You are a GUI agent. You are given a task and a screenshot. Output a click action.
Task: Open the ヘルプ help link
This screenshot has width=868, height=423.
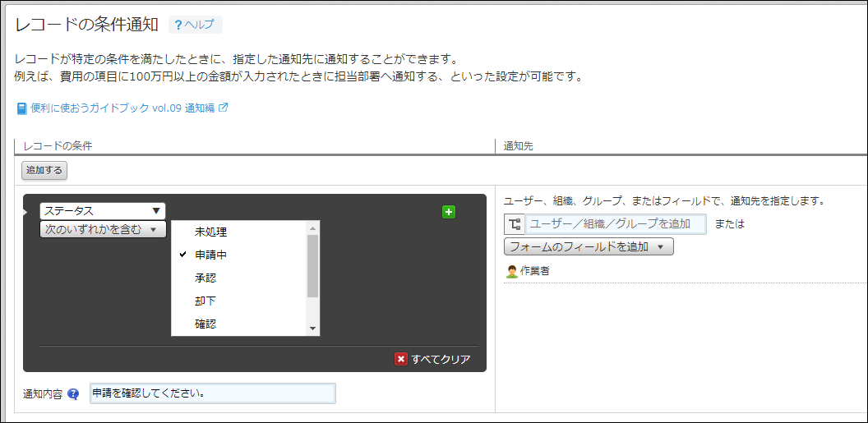click(x=196, y=25)
